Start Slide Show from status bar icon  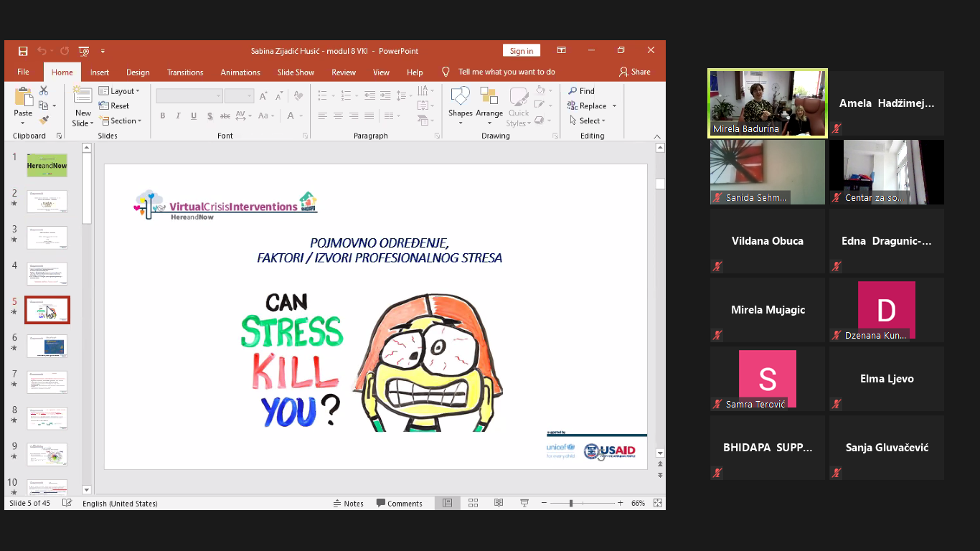pos(524,503)
